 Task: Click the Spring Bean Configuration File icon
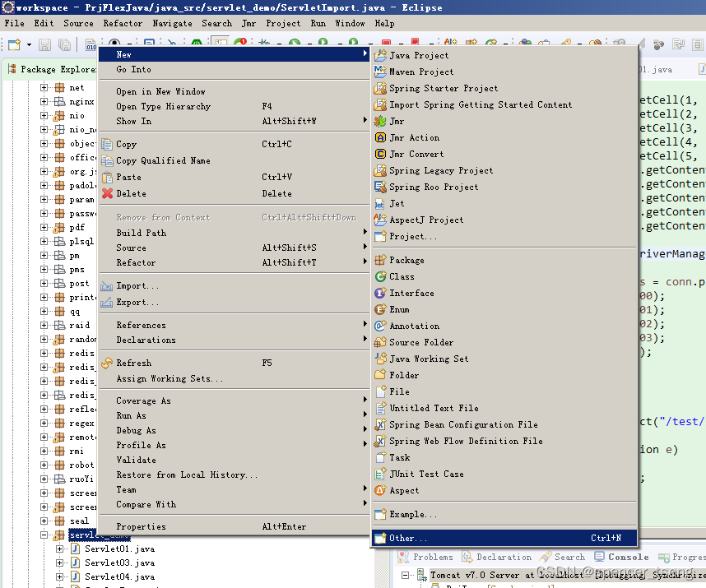[x=380, y=424]
